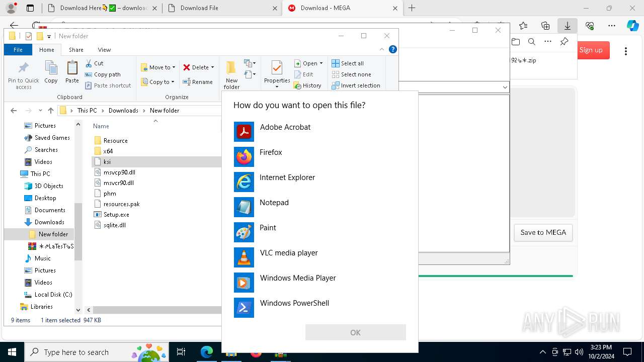Click Select all in the ribbon

pyautogui.click(x=348, y=63)
